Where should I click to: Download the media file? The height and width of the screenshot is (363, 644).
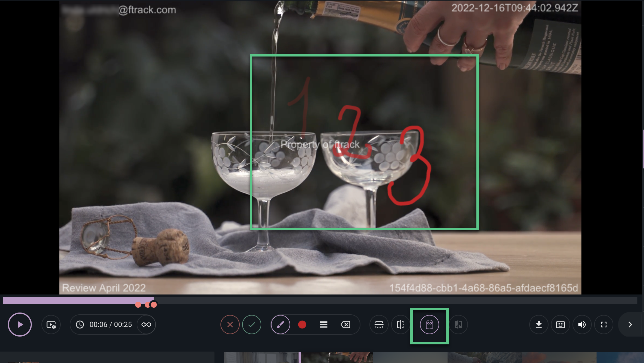[x=539, y=325]
